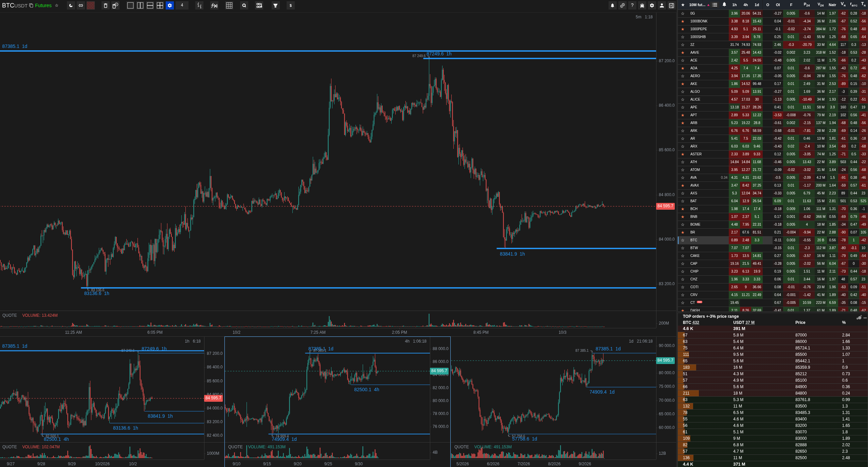868x467 pixels.
Task: Minimize the TOP orders panel dash
Action: click(x=865, y=318)
